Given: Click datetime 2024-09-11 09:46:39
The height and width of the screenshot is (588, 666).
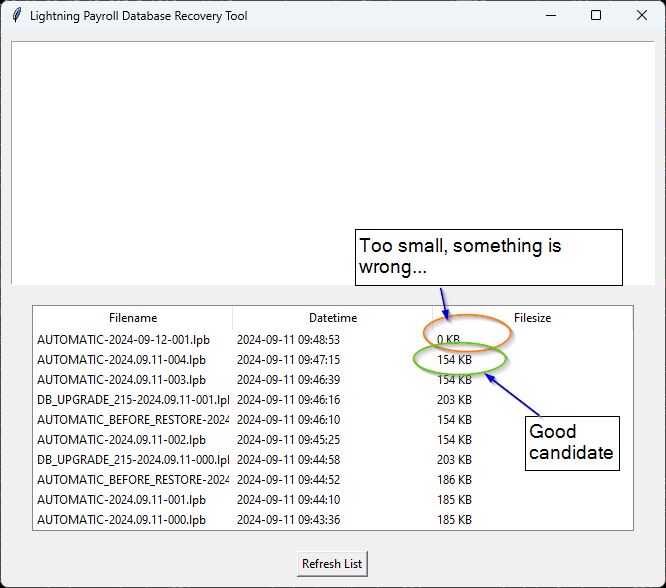Looking at the screenshot, I should click(288, 380).
